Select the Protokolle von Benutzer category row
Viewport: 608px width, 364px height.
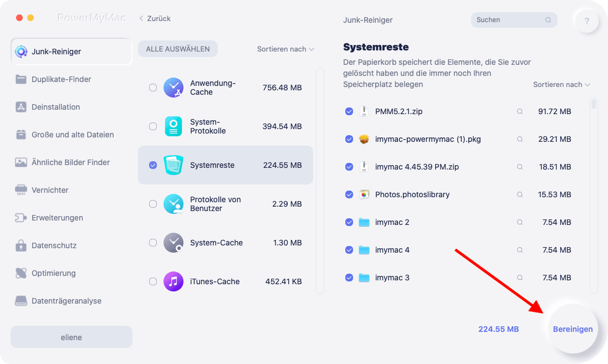click(225, 204)
